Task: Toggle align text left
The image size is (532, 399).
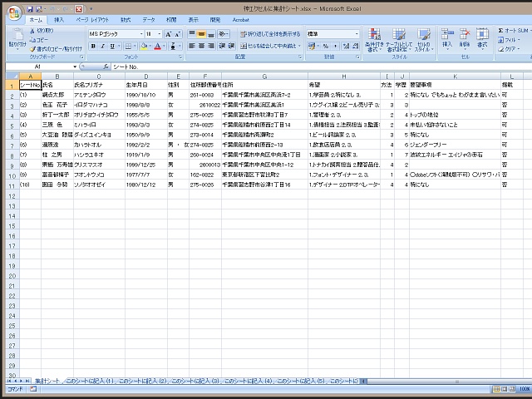Action: pyautogui.click(x=192, y=46)
